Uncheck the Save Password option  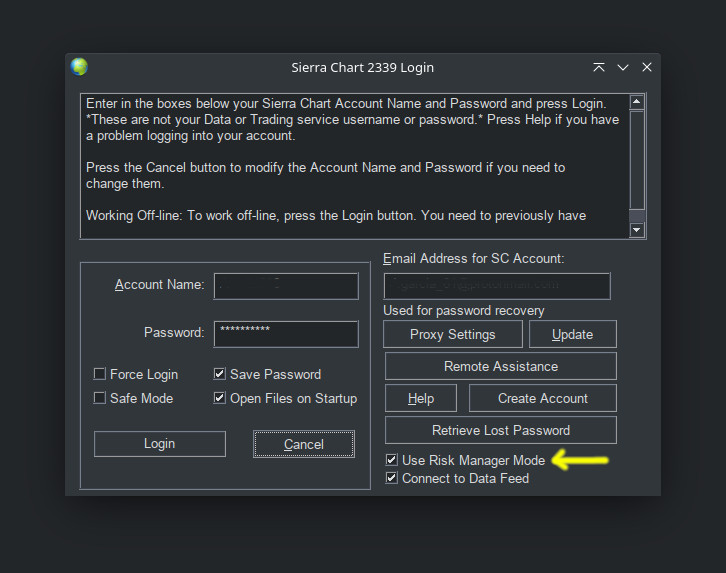[x=219, y=374]
